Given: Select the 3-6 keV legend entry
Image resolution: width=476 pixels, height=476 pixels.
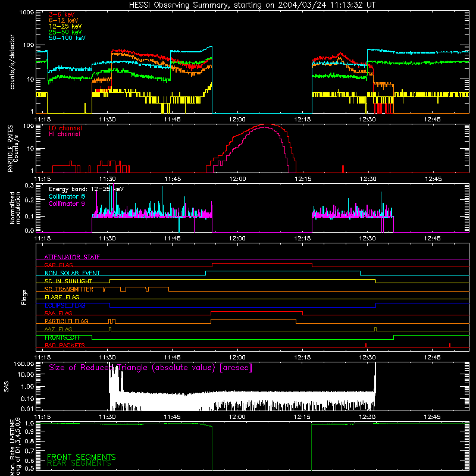Looking at the screenshot, I should [x=62, y=14].
